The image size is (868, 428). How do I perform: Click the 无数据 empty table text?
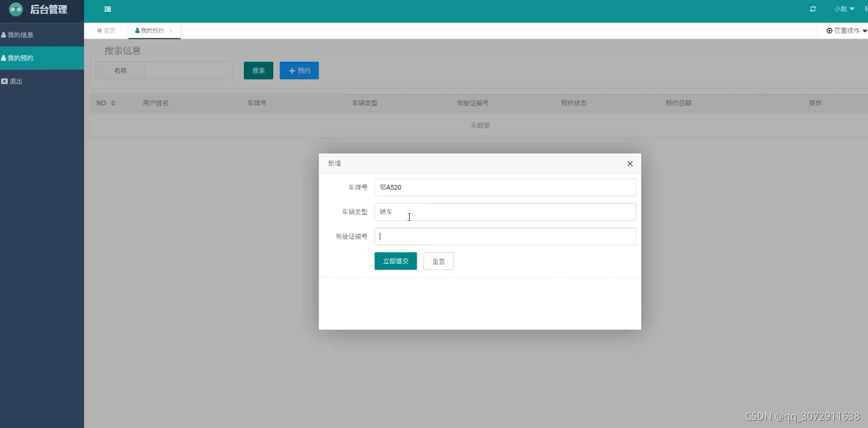(x=480, y=126)
